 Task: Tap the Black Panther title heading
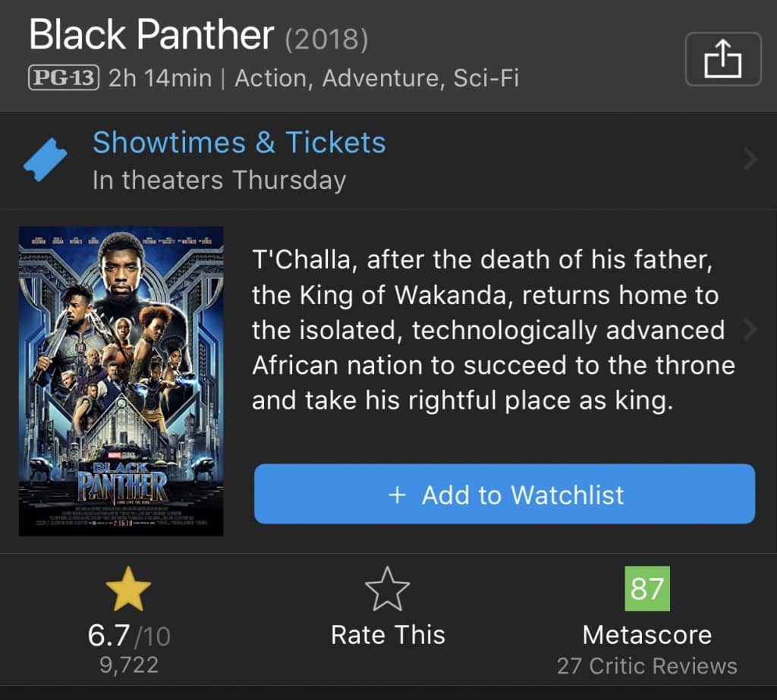[x=151, y=36]
